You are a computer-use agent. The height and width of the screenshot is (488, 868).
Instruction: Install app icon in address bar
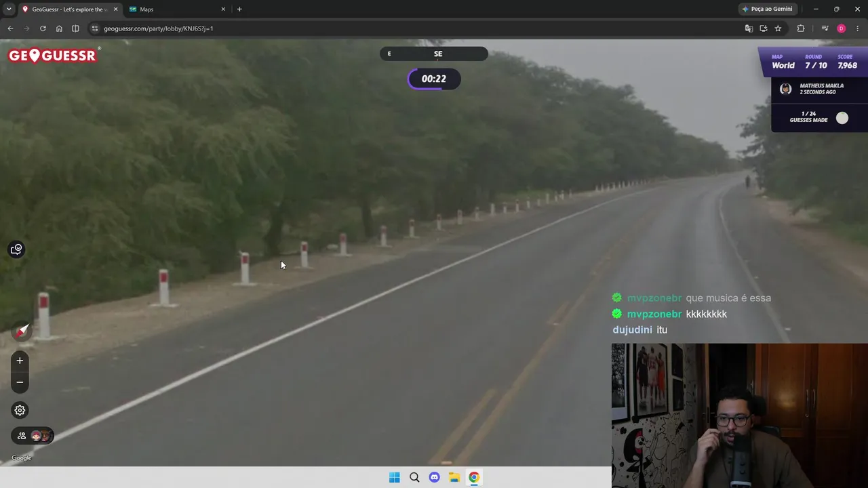pyautogui.click(x=764, y=28)
